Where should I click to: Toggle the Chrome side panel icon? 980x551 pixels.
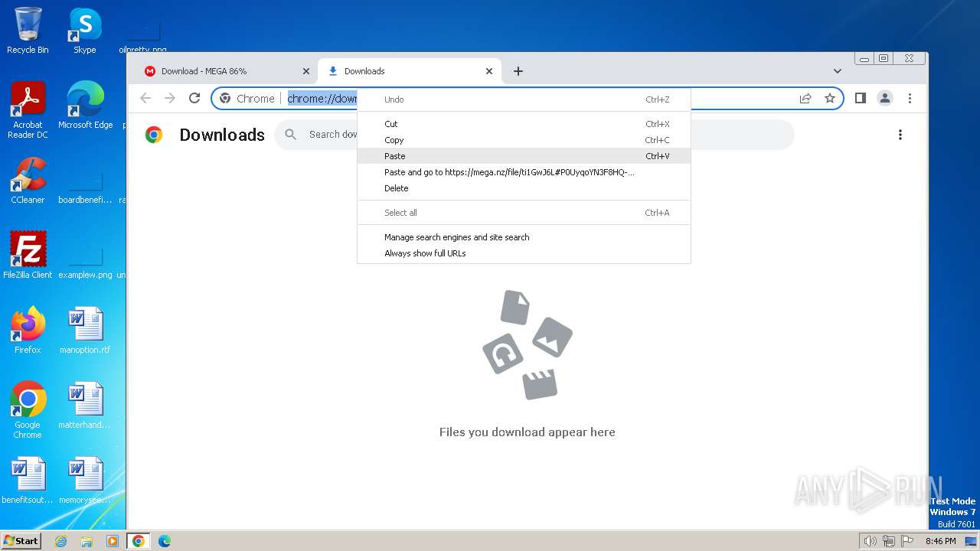(861, 98)
